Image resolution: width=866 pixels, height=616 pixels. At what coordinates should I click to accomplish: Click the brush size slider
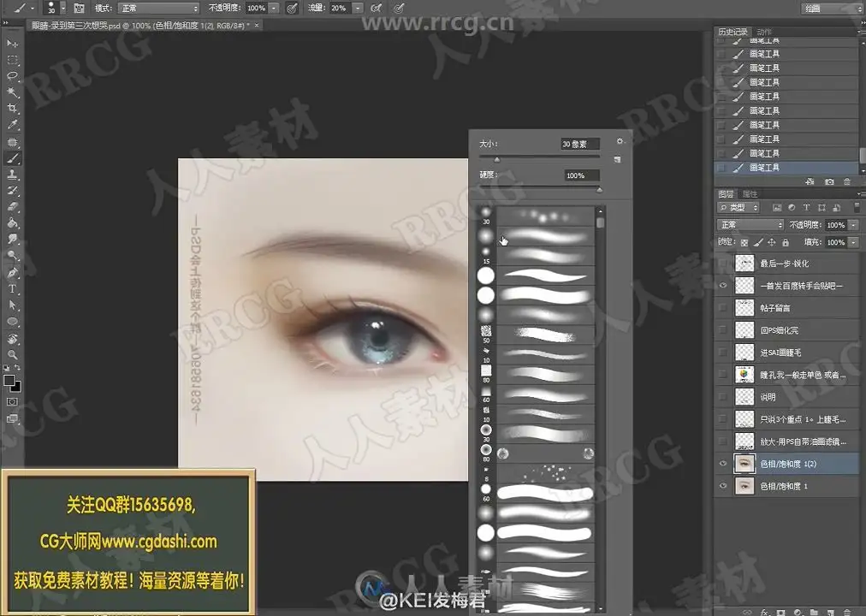click(540, 159)
